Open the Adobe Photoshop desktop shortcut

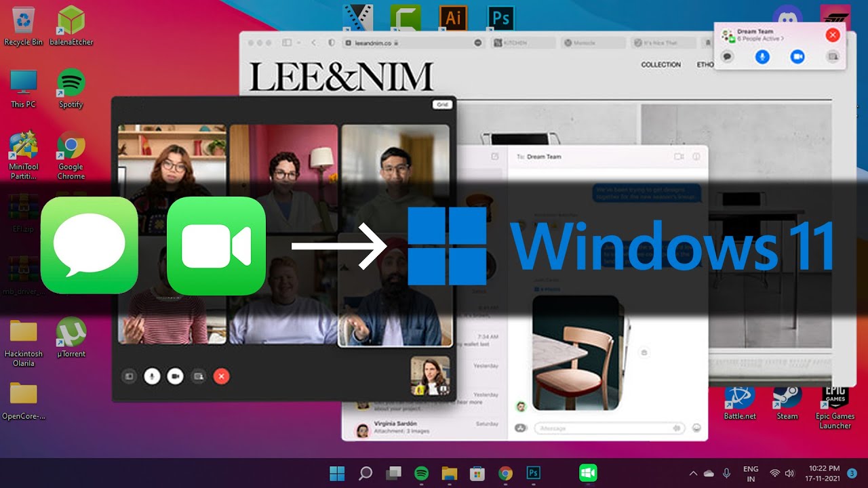click(501, 17)
